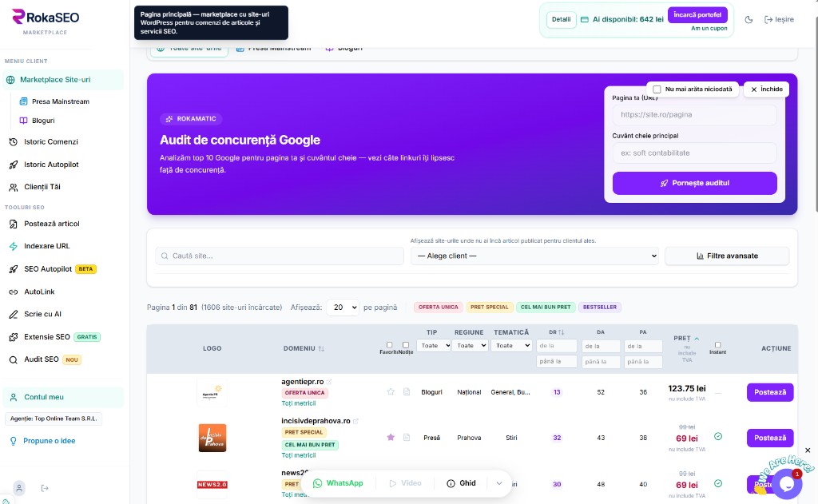This screenshot has height=504, width=818.
Task: Click the instant checkmark icon for incisivdeprahova.ro
Action: click(x=718, y=436)
